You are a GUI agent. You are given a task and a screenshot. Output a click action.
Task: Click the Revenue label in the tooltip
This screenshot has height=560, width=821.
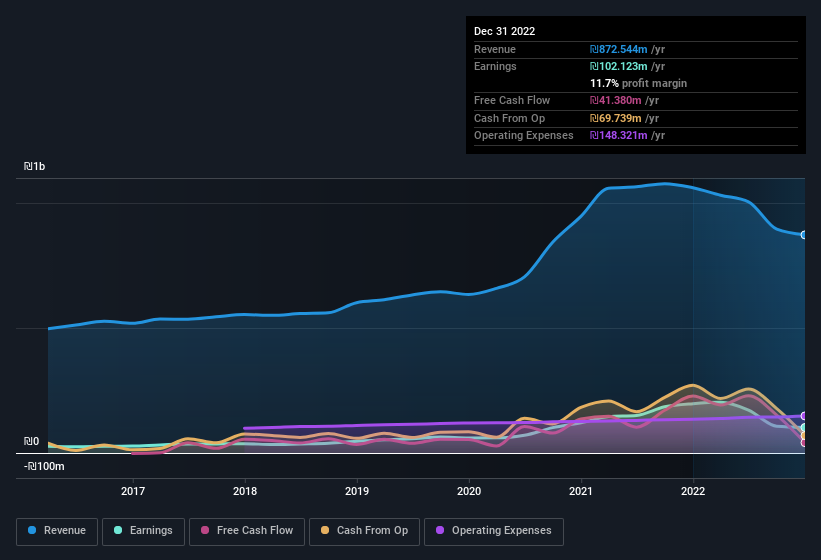495,49
